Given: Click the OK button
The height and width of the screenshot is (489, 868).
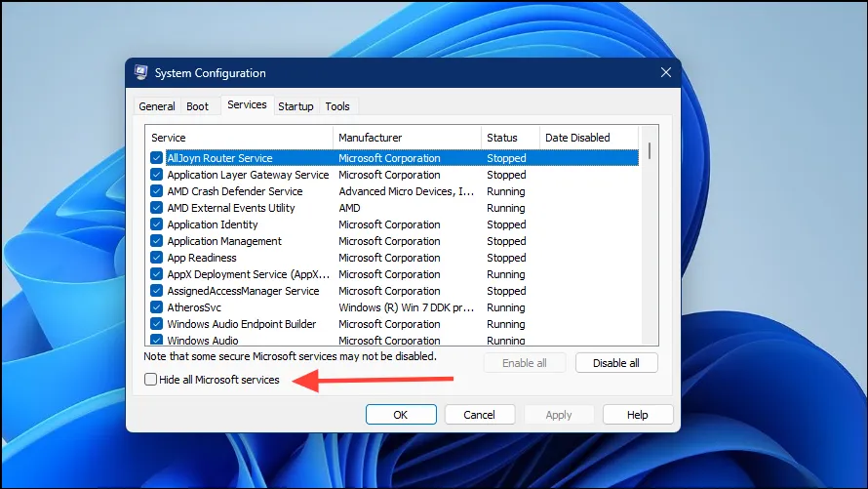Looking at the screenshot, I should pyautogui.click(x=401, y=415).
